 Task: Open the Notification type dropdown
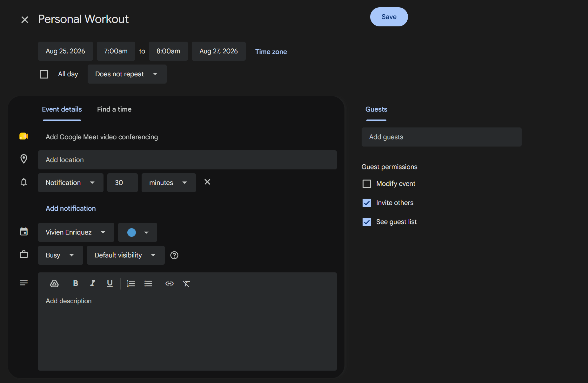(x=71, y=183)
